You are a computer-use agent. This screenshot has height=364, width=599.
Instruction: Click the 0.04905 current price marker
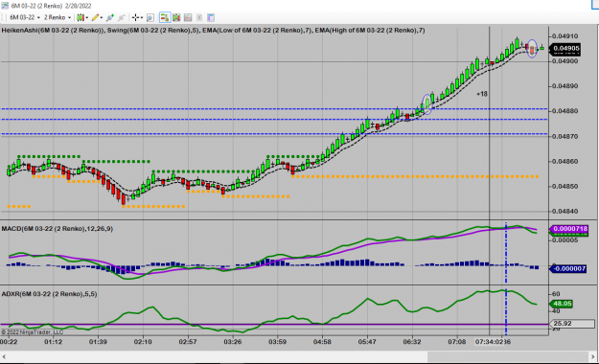565,49
